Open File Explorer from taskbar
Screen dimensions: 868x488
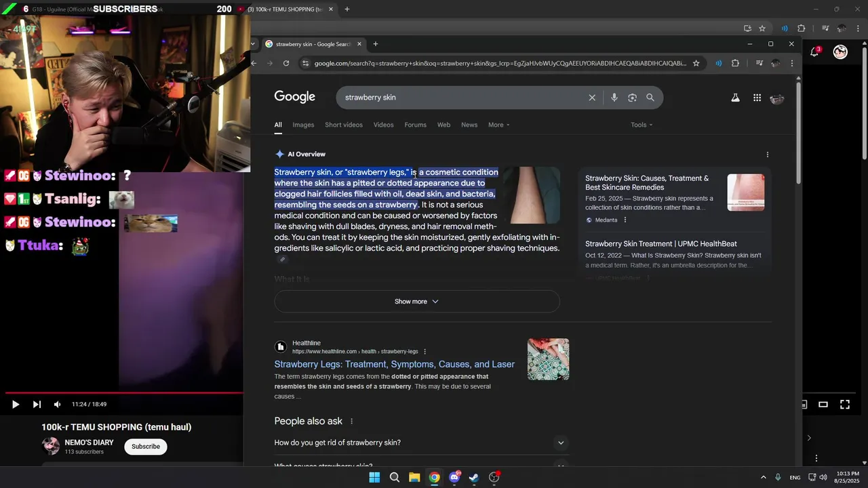pyautogui.click(x=414, y=477)
